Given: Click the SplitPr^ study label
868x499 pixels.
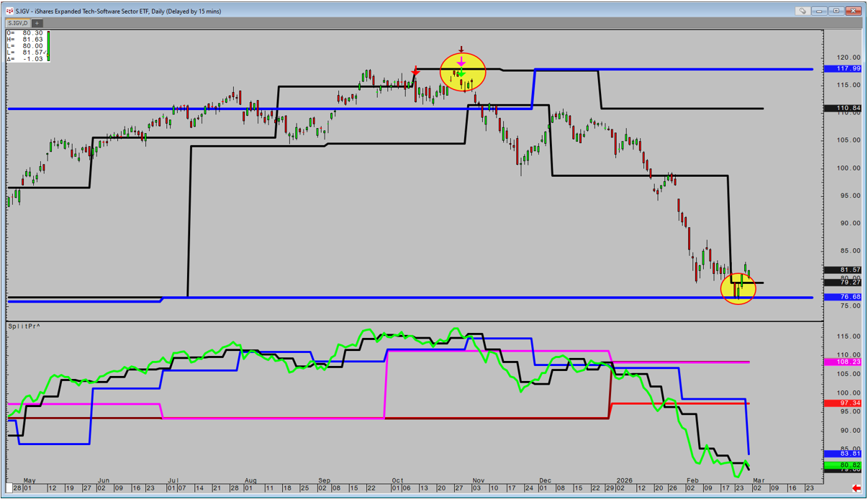Looking at the screenshot, I should (24, 326).
